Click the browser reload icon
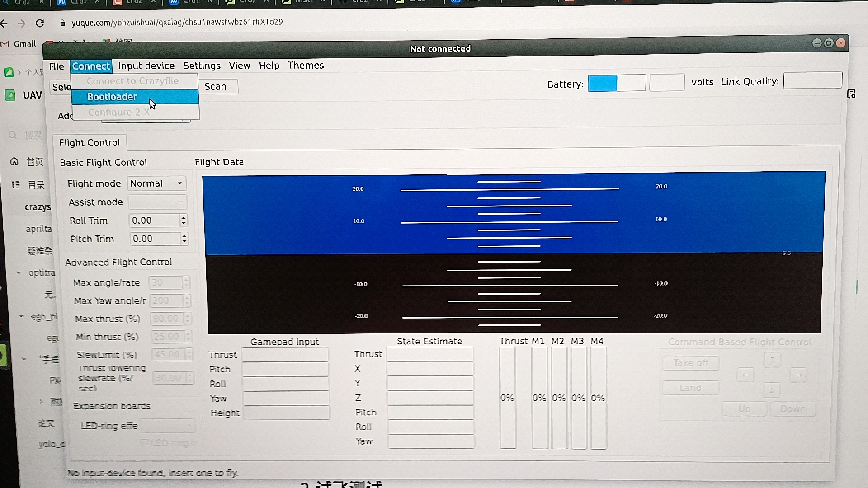This screenshot has width=868, height=488. [x=40, y=23]
